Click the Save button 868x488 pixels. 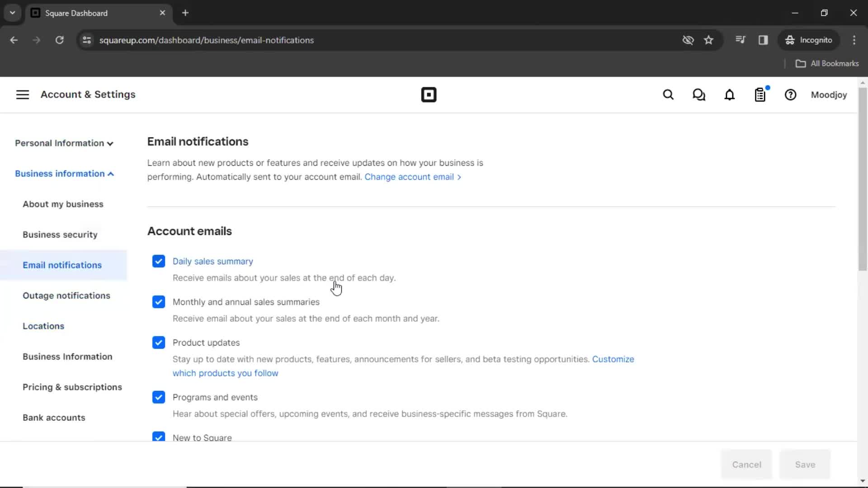tap(805, 465)
